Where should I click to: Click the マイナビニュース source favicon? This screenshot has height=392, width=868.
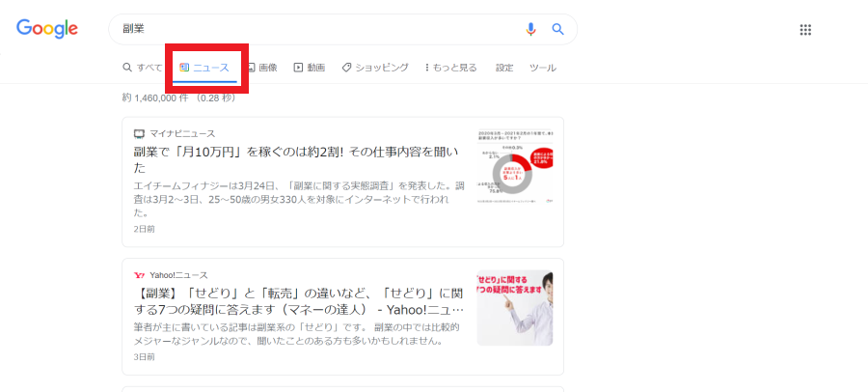(x=139, y=133)
